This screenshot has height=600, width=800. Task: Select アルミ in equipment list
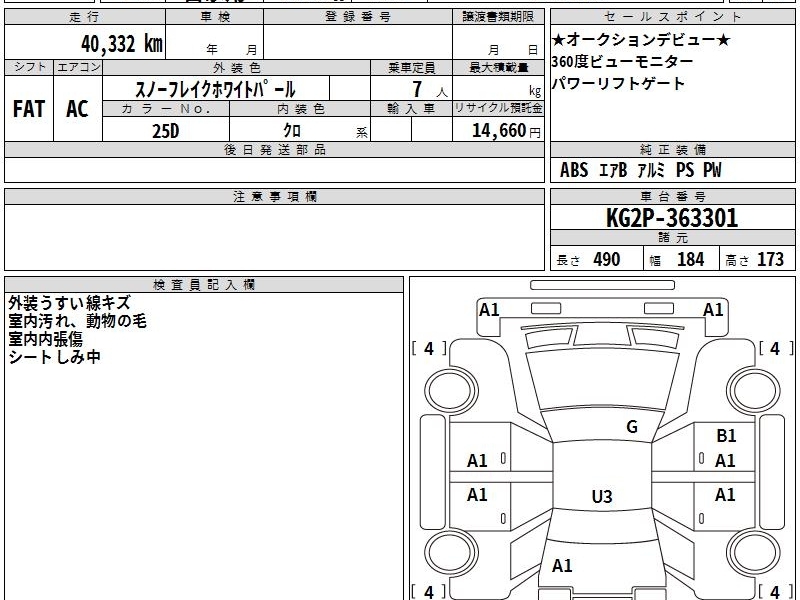(x=651, y=170)
